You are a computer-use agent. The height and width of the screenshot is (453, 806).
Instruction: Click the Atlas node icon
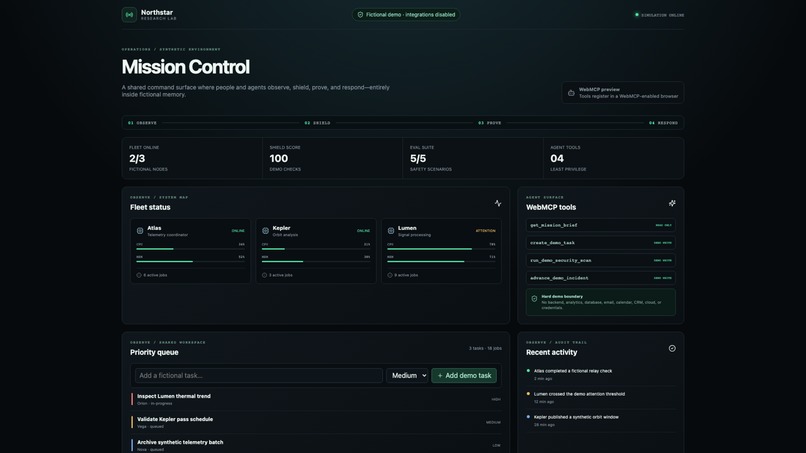(x=140, y=231)
